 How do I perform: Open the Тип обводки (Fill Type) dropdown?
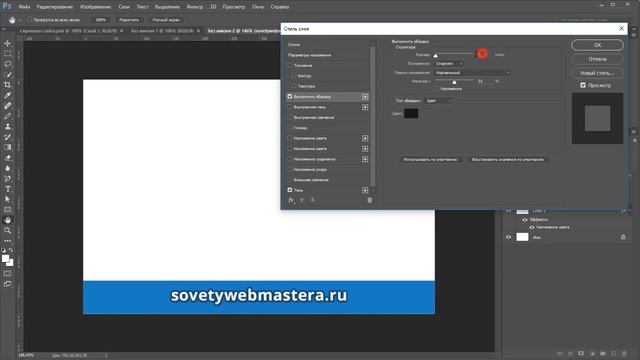pos(439,100)
